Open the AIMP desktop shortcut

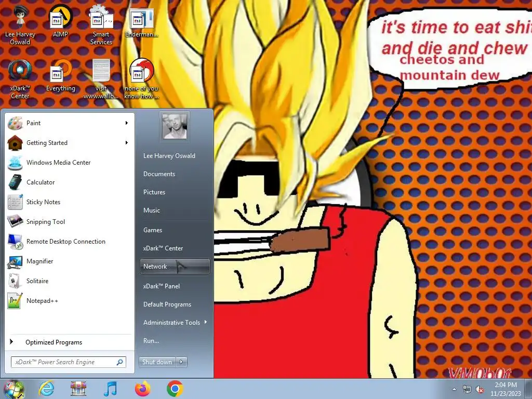point(60,21)
